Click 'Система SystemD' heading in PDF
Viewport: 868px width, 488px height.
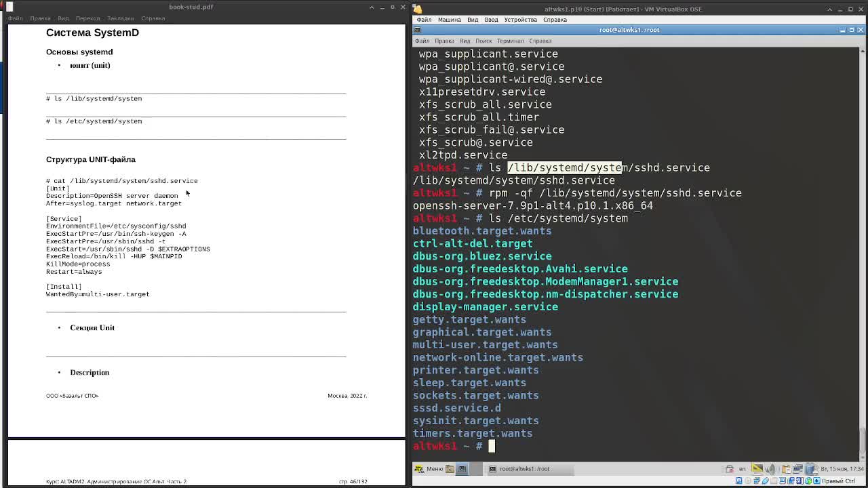coord(92,33)
